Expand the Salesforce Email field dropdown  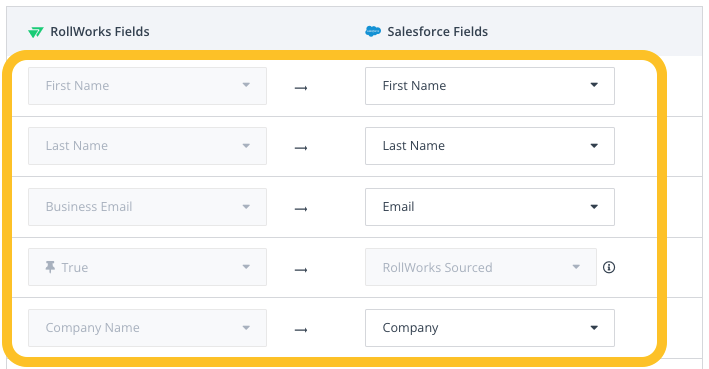coord(490,207)
